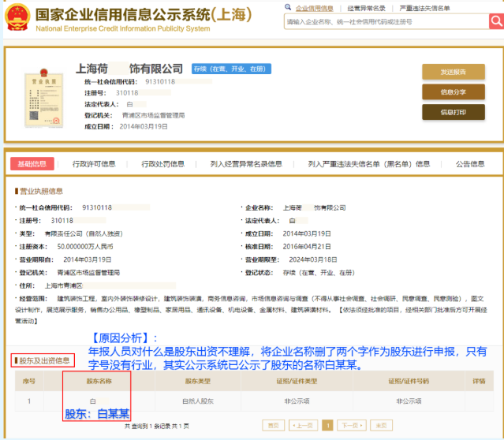
Task: Click the 证照/证件号码 column header
Action: [x=409, y=381]
